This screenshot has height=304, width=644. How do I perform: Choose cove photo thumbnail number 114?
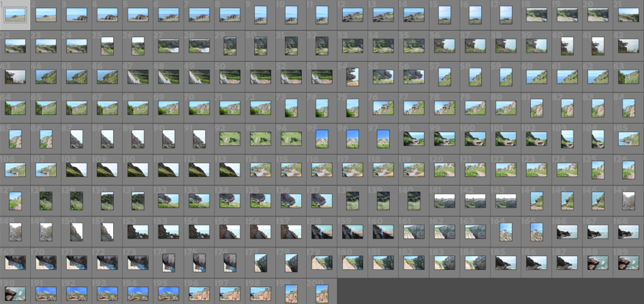260,169
